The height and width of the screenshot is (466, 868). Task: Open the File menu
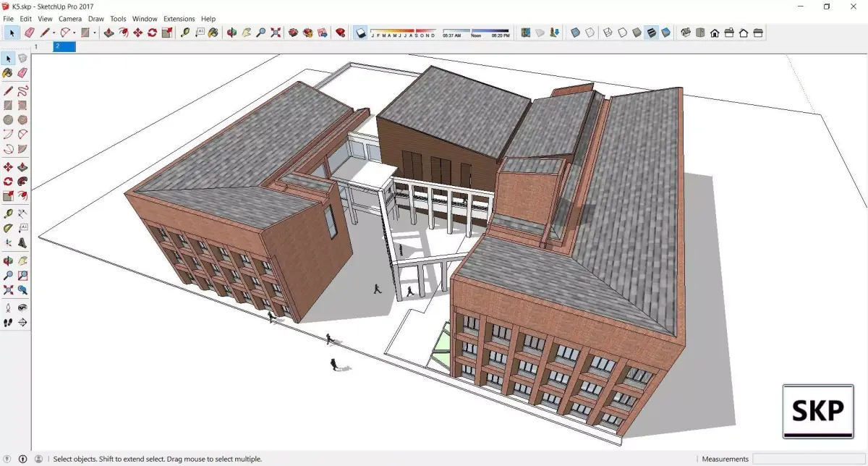(9, 19)
